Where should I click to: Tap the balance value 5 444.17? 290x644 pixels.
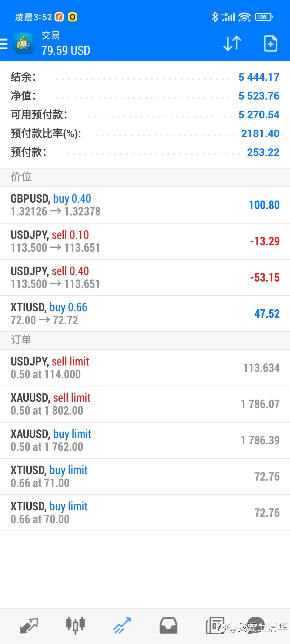(259, 77)
